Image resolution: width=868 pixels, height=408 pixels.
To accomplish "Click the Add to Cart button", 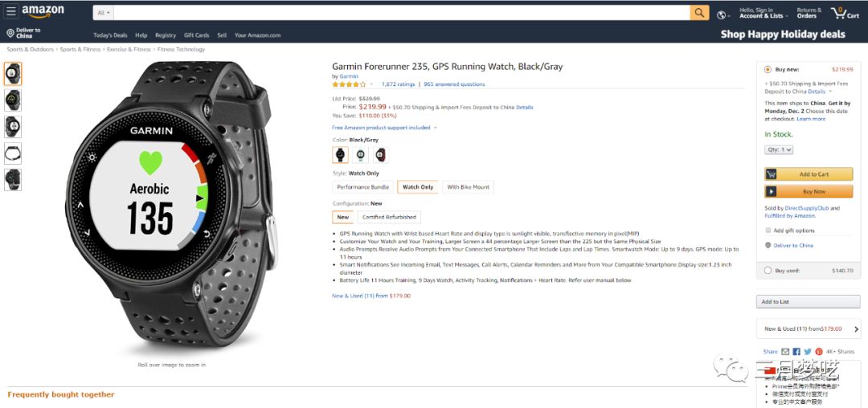I will pos(809,174).
